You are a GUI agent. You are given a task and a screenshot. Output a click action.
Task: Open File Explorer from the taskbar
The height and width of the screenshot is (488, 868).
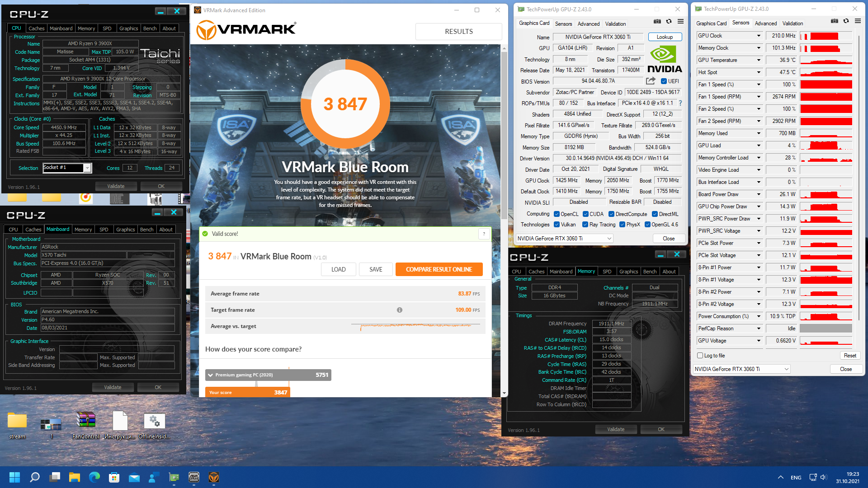(x=75, y=477)
